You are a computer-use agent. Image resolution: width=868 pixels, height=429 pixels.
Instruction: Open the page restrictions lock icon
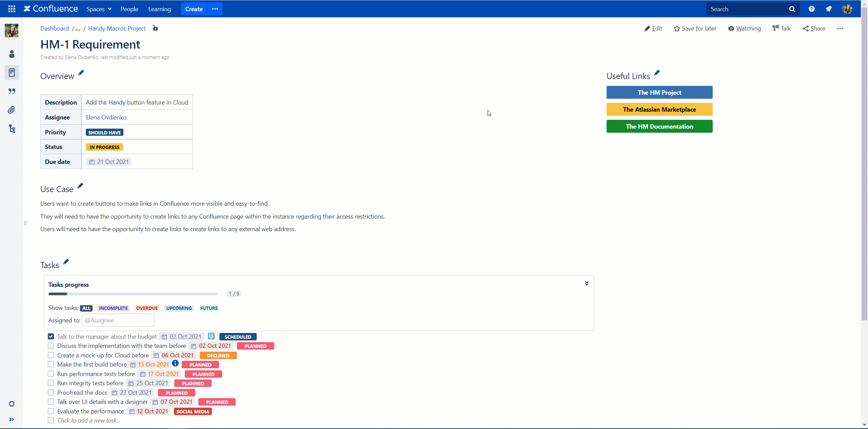pyautogui.click(x=155, y=28)
